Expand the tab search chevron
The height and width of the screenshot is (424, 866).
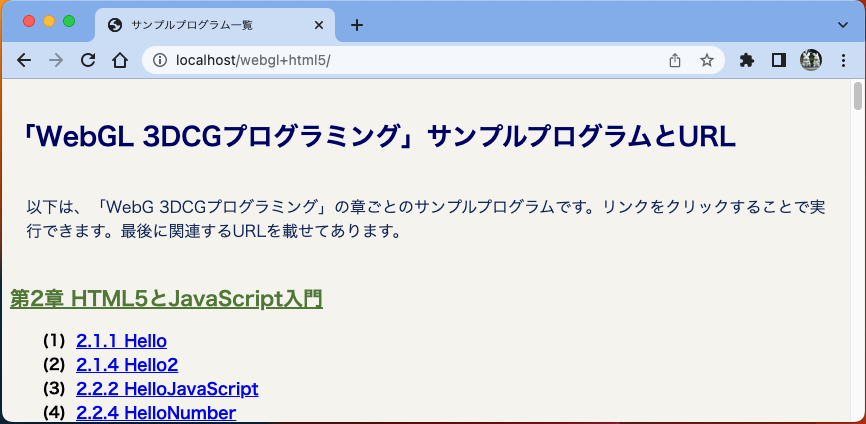(842, 24)
